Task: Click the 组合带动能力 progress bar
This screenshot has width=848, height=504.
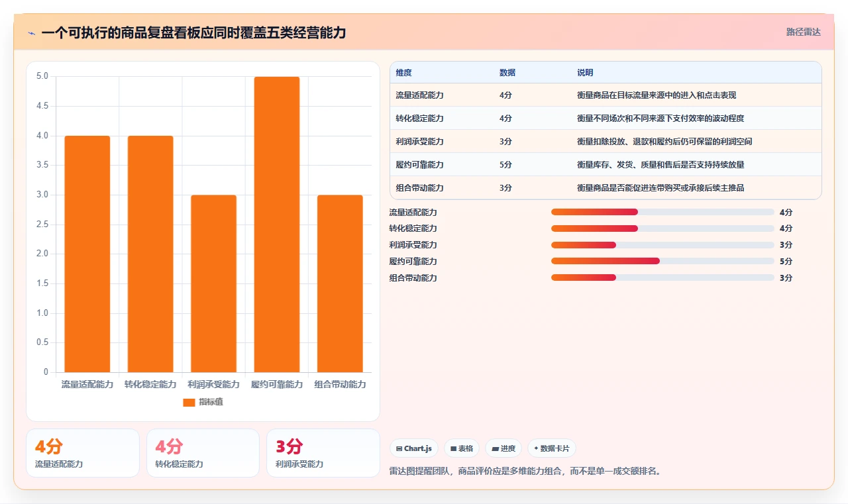Action: 662,278
